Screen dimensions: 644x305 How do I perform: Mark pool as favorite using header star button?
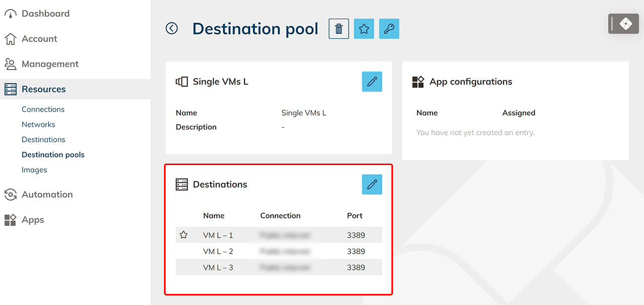coord(364,29)
